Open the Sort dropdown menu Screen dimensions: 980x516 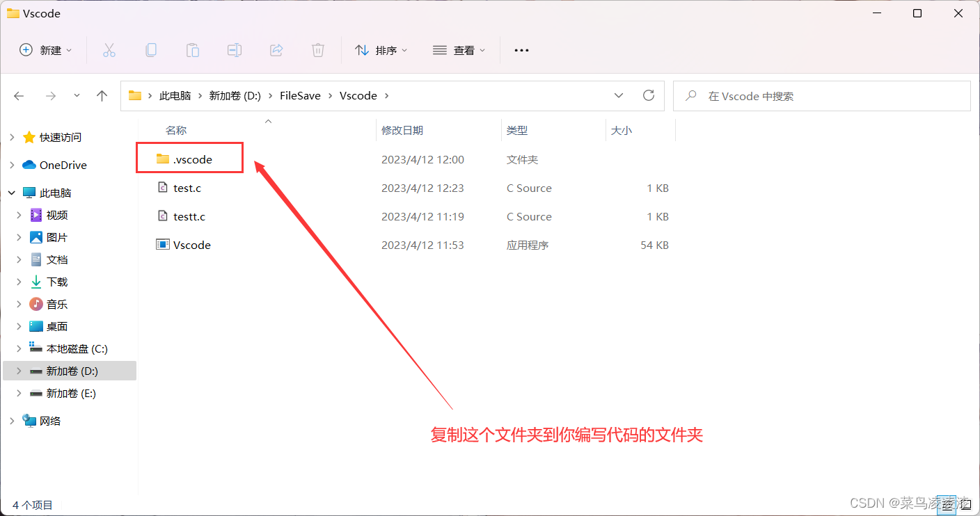coord(381,50)
